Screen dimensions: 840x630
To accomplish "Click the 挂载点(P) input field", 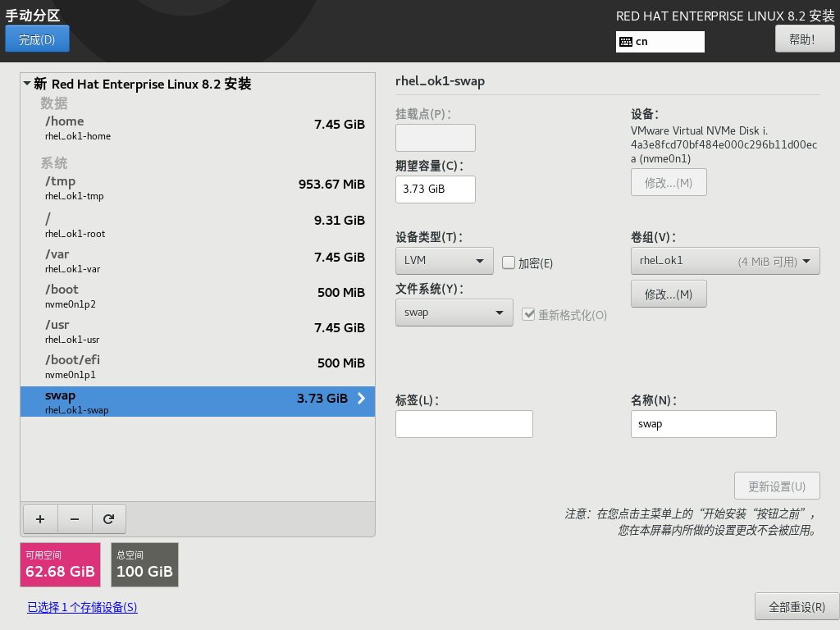I will pyautogui.click(x=436, y=138).
